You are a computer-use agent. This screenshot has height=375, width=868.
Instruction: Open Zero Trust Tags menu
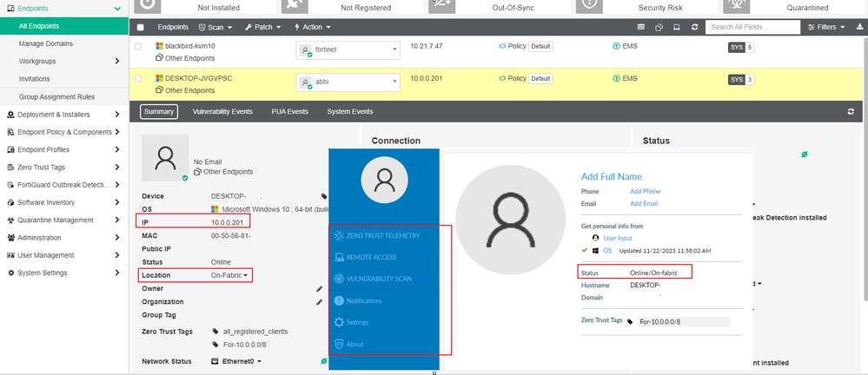[x=64, y=167]
